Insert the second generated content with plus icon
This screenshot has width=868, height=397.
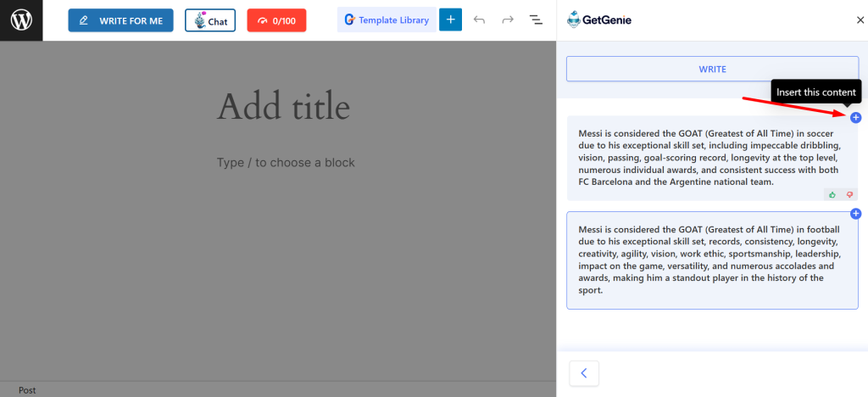click(855, 214)
